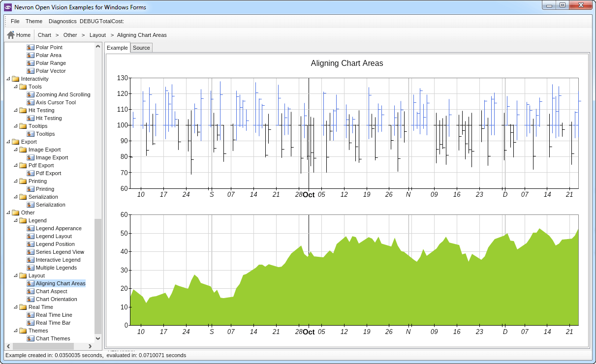Select Chart Orientation in the tree
The height and width of the screenshot is (364, 596).
[x=56, y=299]
